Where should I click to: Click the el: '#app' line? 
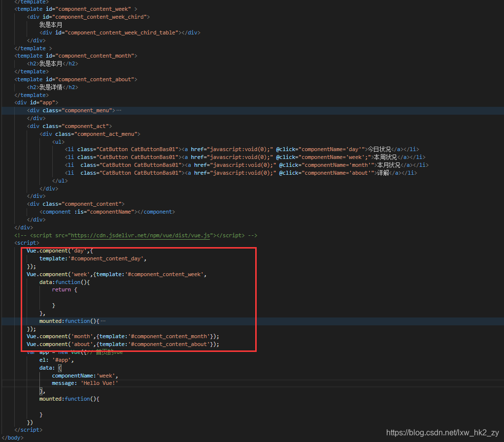tap(57, 360)
